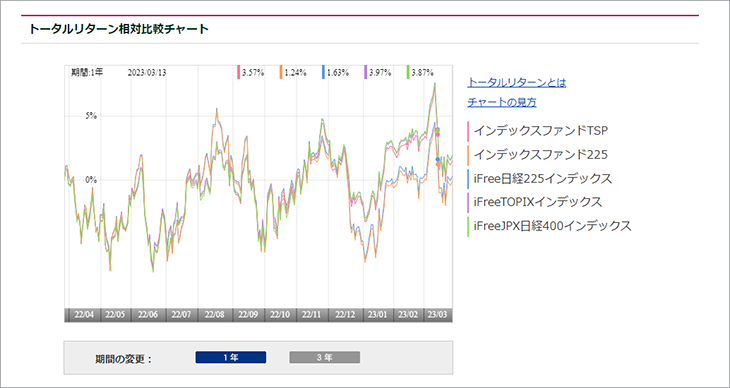Click legend entry iFreeTOPIXインデックス

tap(538, 202)
